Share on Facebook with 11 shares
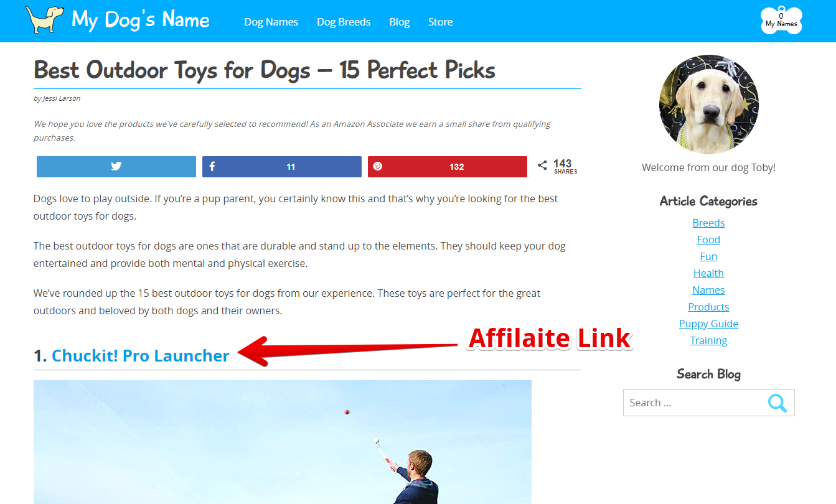The height and width of the screenshot is (504, 836). pos(282,167)
